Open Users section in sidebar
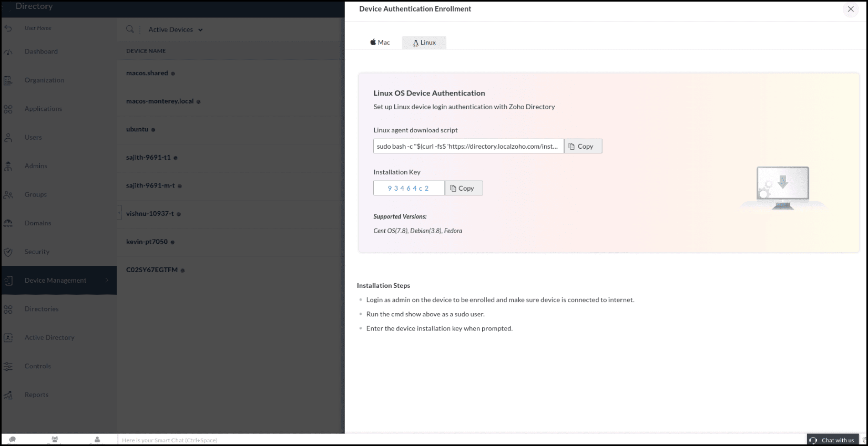The image size is (868, 446). (x=33, y=138)
